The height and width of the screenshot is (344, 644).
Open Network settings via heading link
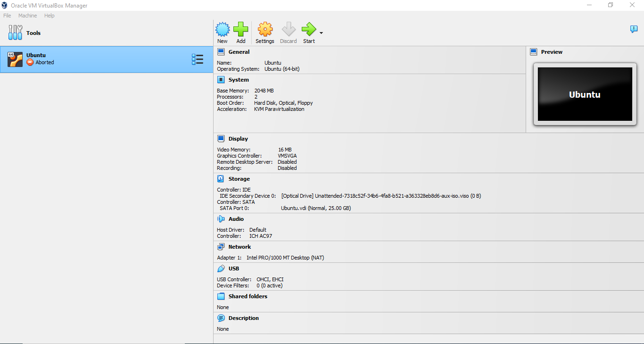coord(240,247)
